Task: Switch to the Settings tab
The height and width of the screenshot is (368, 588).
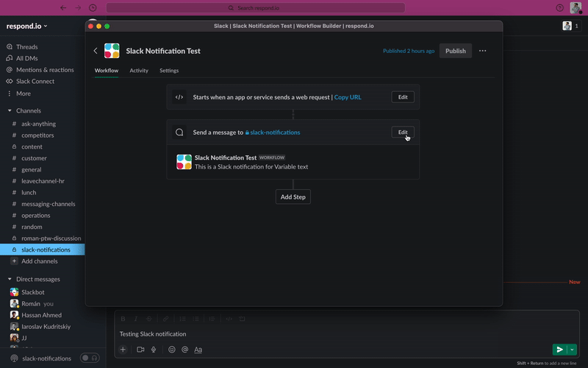Action: pyautogui.click(x=169, y=71)
